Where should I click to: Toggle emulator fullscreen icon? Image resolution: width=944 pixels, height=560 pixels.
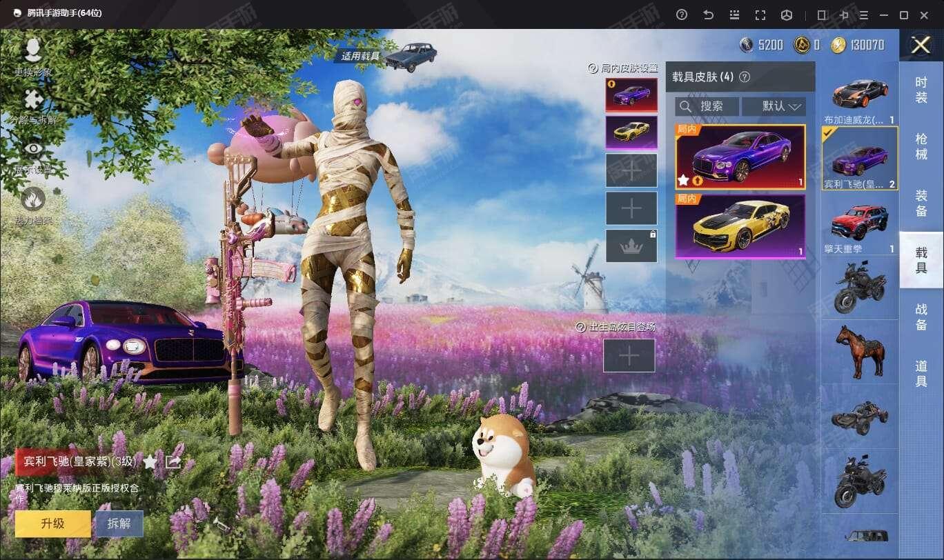click(x=760, y=14)
